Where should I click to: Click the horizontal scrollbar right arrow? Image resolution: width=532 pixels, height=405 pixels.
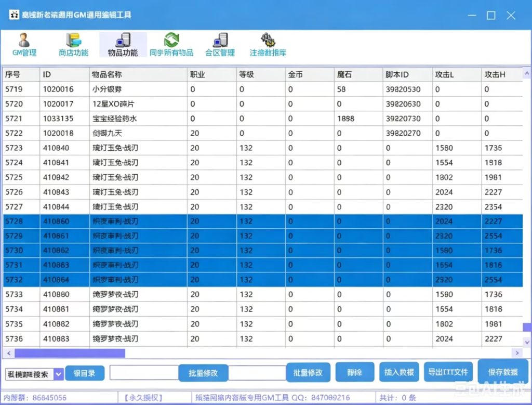coord(517,353)
